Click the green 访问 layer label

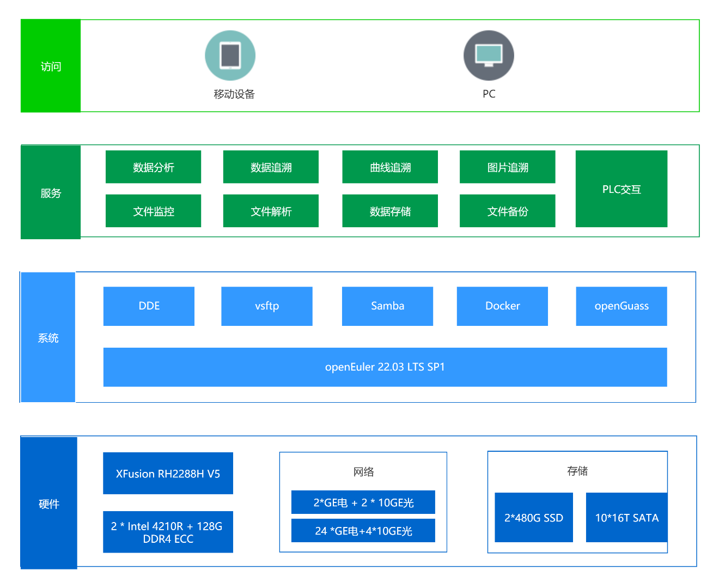(x=51, y=66)
